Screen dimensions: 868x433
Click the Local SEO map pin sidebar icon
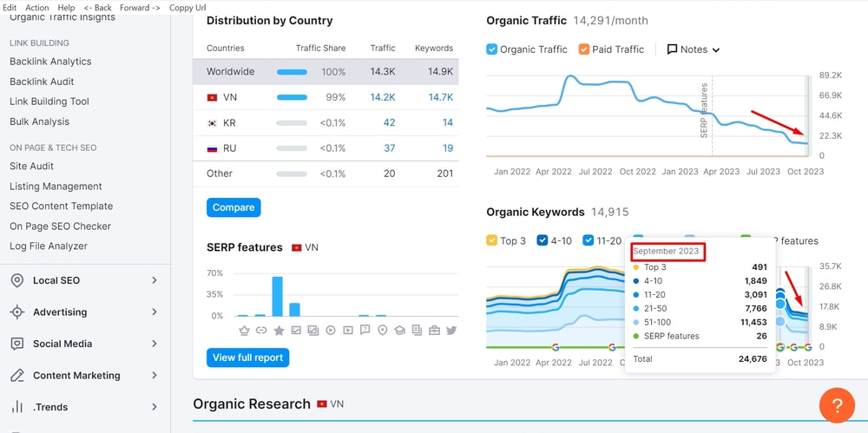pyautogui.click(x=17, y=281)
